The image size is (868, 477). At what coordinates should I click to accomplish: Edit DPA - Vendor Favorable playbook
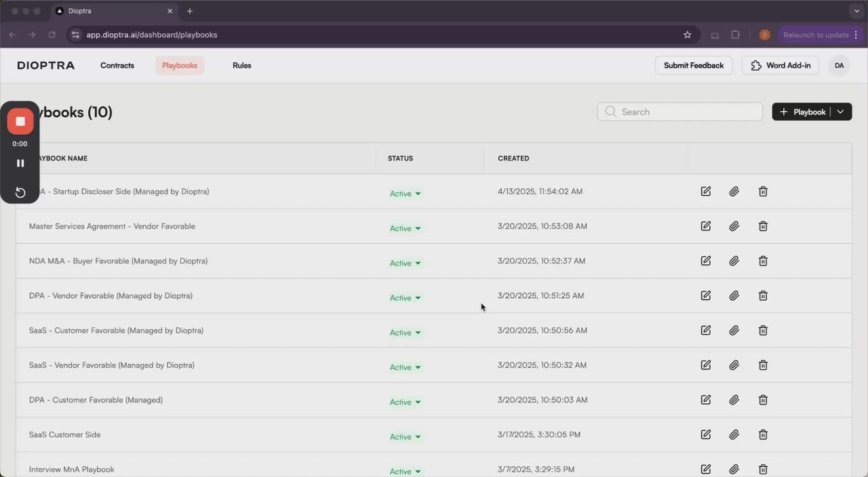[706, 295]
